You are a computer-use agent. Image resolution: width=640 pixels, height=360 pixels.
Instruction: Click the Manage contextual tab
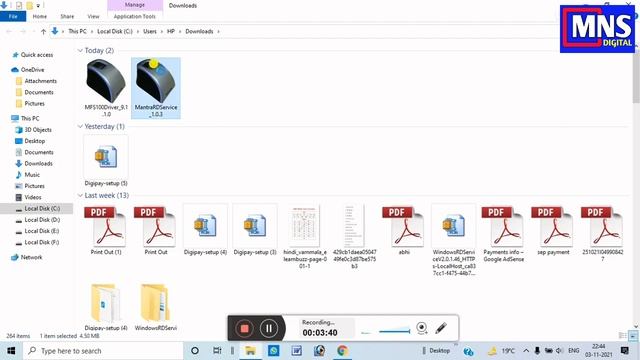click(x=135, y=5)
